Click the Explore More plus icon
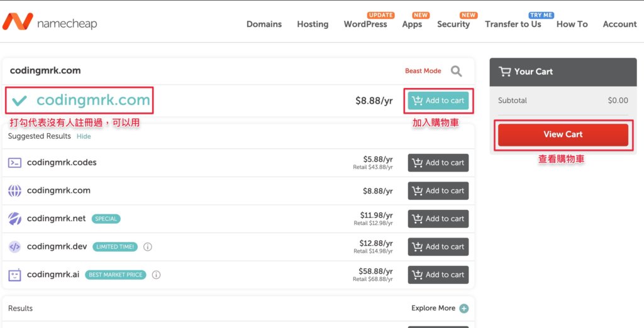644x328 pixels. pos(464,309)
